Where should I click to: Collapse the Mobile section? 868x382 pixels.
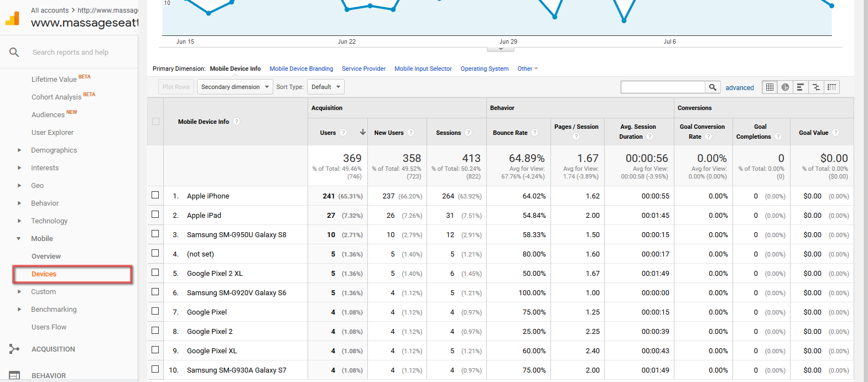19,239
